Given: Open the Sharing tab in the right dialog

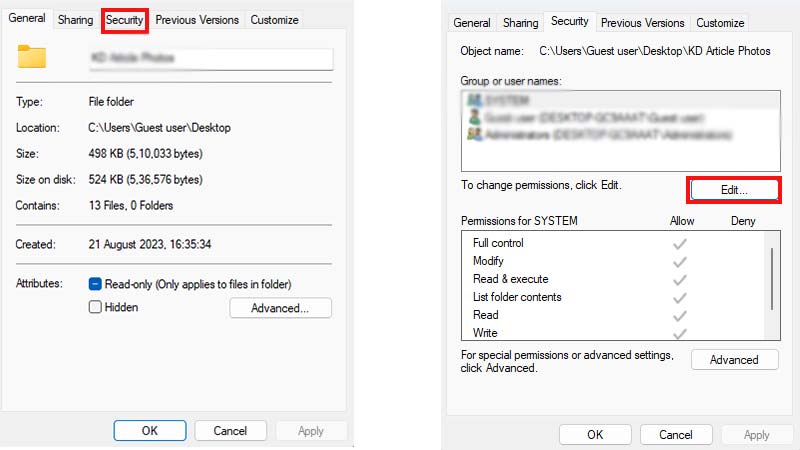Looking at the screenshot, I should point(520,23).
